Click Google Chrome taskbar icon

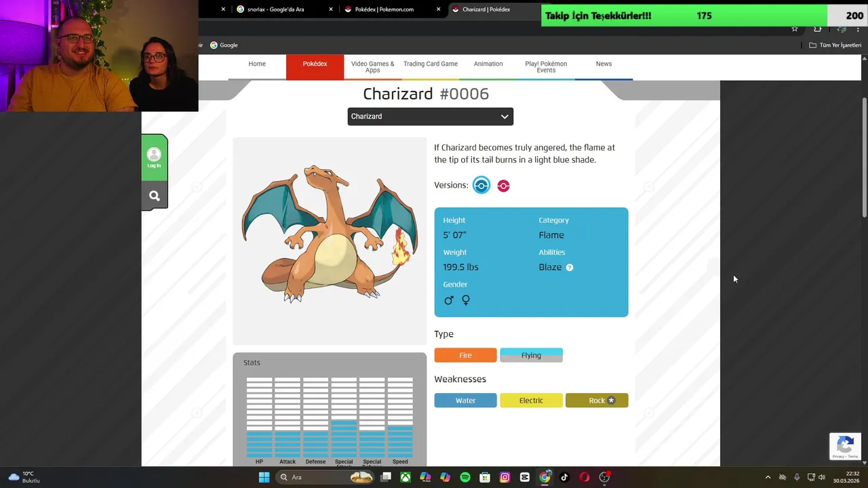545,477
